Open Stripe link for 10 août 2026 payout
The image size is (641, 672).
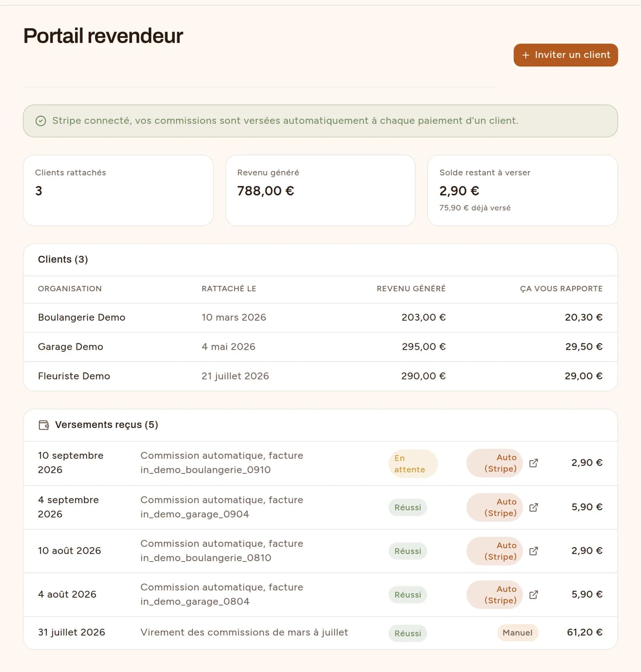533,551
